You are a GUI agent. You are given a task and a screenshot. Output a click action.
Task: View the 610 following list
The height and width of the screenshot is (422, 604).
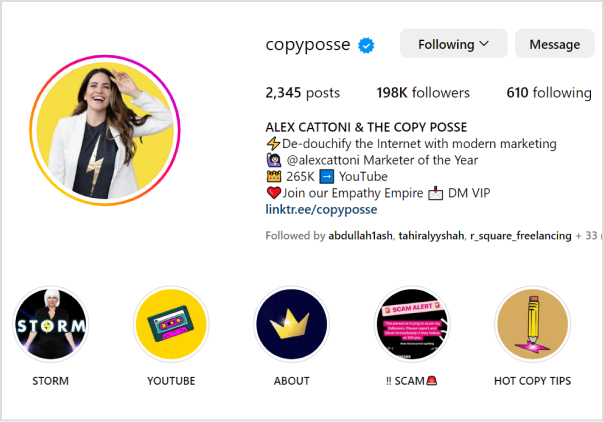[549, 93]
